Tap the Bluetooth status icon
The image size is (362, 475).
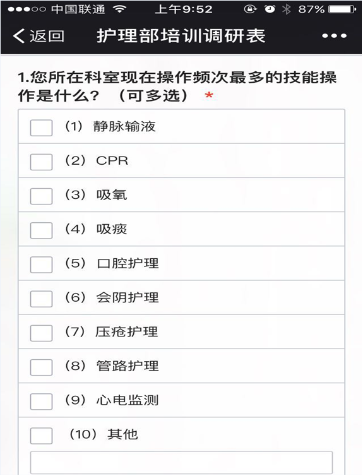286,9
